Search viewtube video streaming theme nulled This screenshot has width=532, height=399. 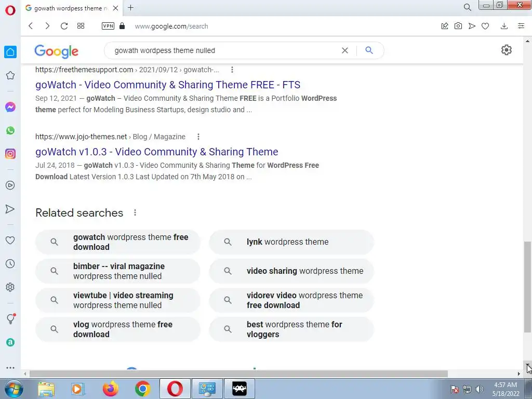point(118,300)
